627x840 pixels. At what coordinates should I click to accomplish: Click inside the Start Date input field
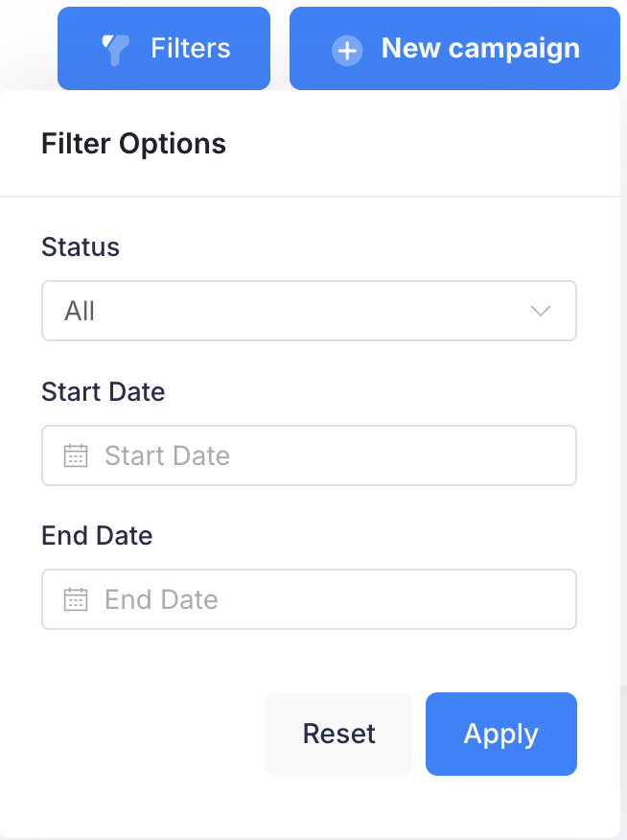[309, 455]
